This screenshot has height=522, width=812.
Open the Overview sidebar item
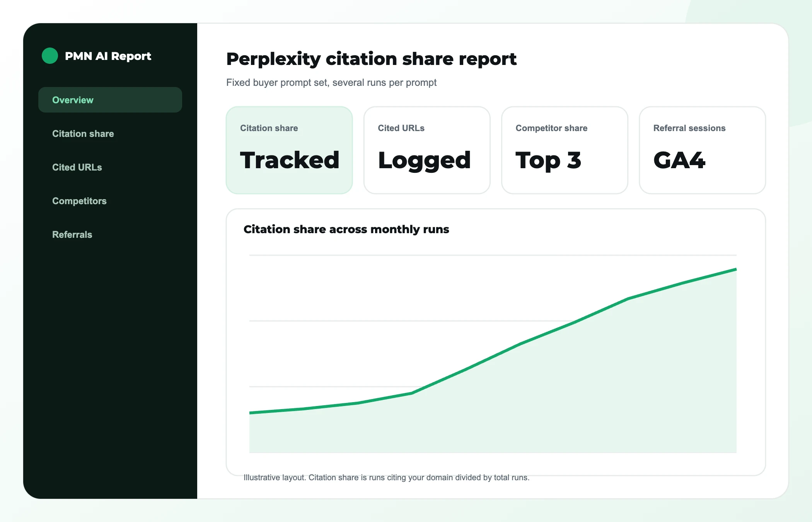coord(110,100)
